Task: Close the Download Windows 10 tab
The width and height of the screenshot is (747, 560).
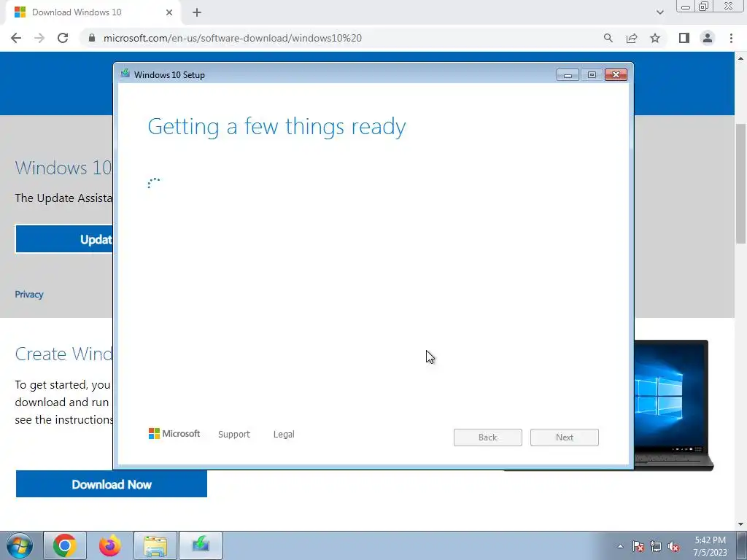Action: pos(169,12)
